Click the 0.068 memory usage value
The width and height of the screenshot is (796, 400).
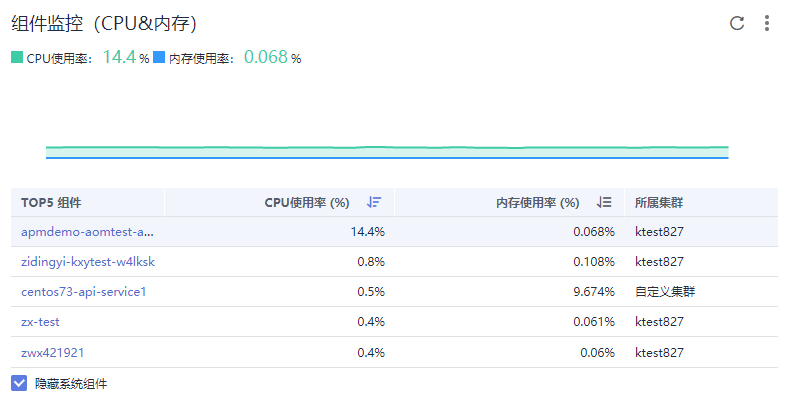[265, 57]
